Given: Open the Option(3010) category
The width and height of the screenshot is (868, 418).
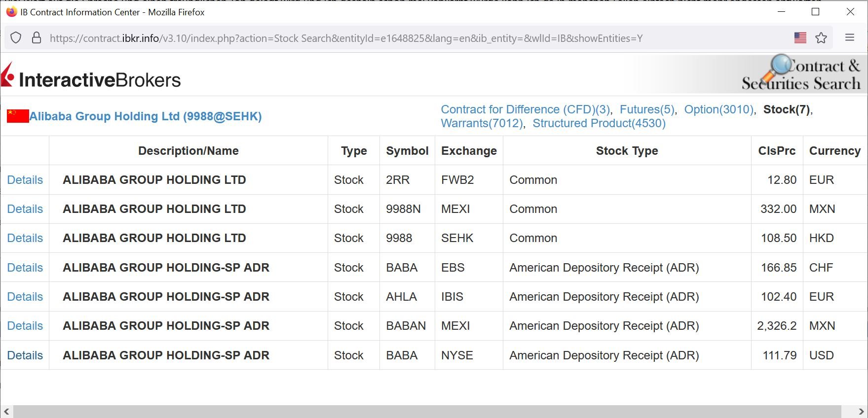Looking at the screenshot, I should 719,109.
